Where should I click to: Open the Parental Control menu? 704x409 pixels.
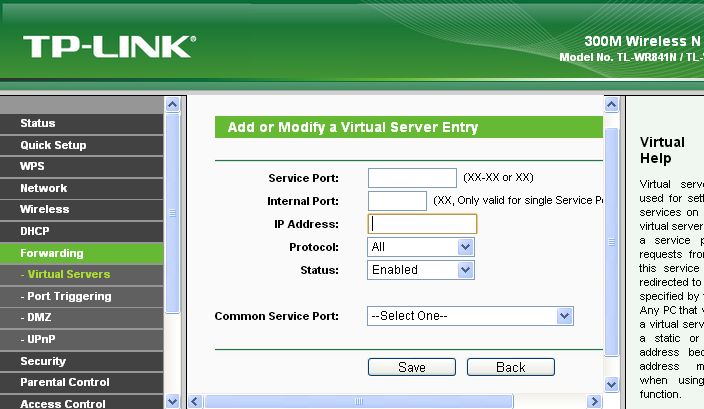click(x=81, y=383)
